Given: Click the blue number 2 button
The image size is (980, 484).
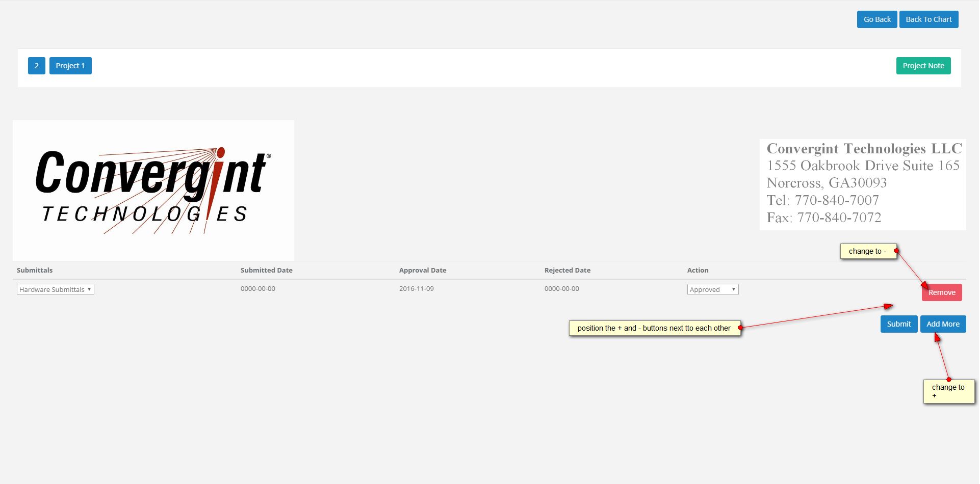Looking at the screenshot, I should 37,66.
